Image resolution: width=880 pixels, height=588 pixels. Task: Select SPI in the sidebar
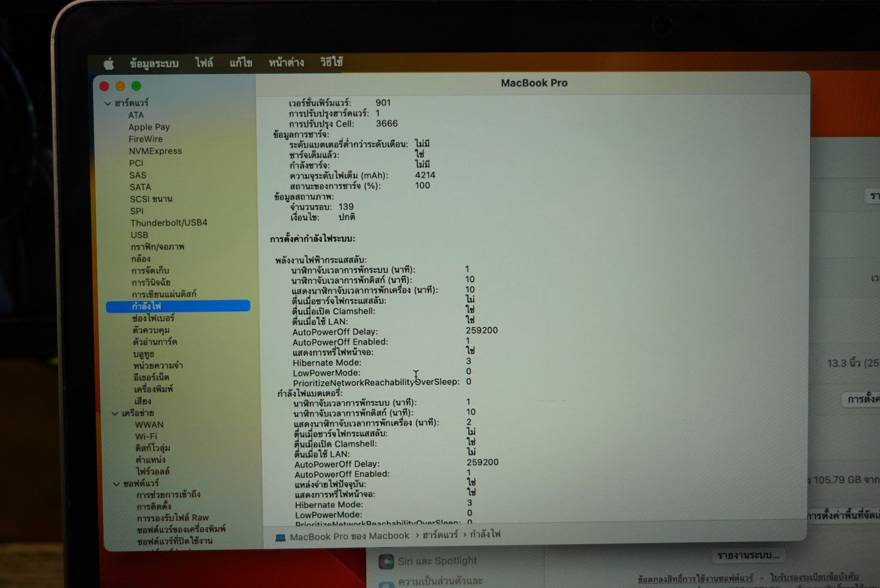coord(137,211)
